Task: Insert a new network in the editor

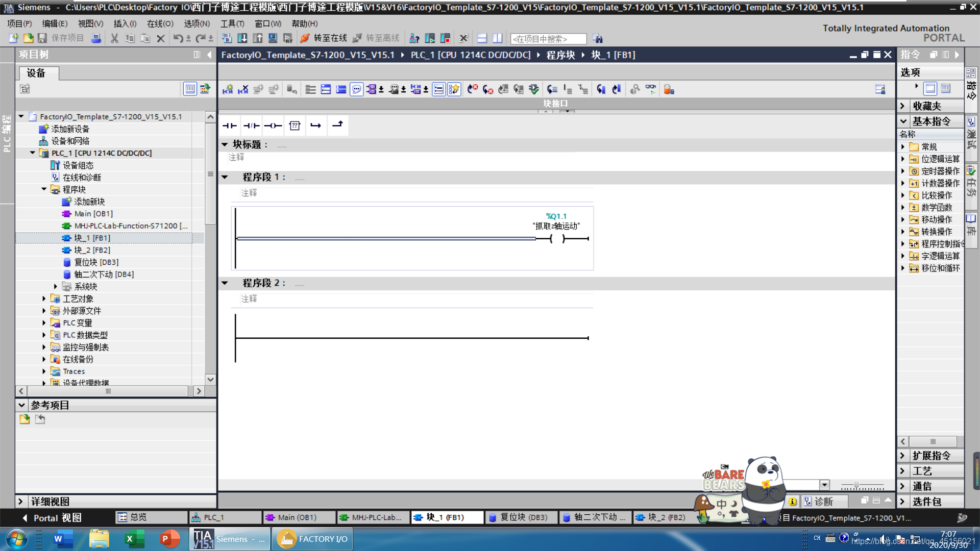Action: [228, 89]
